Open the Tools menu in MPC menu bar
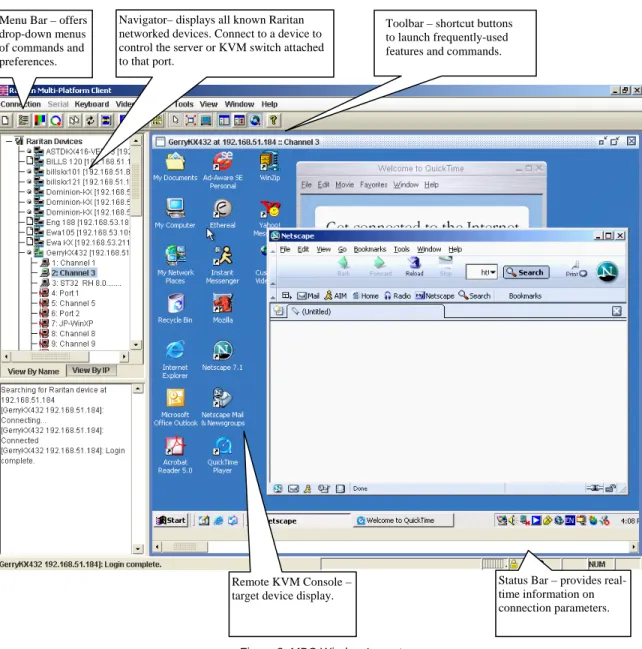 pos(183,104)
